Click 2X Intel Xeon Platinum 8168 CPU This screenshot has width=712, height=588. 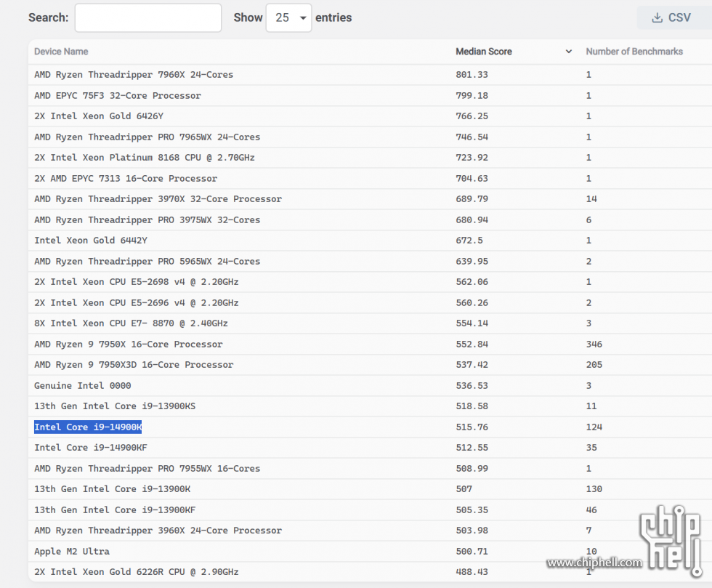tap(145, 157)
